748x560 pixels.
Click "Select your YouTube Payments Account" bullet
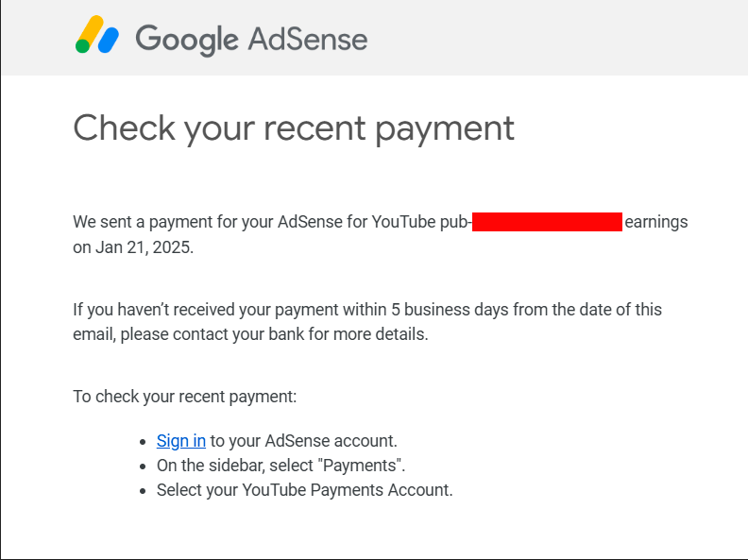tap(305, 490)
